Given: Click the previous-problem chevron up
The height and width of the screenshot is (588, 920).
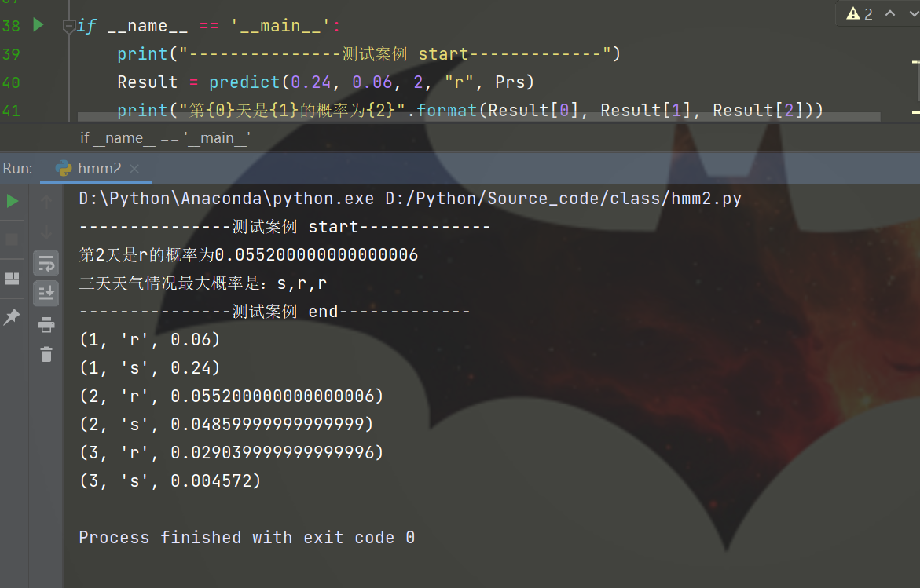Looking at the screenshot, I should pyautogui.click(x=889, y=13).
